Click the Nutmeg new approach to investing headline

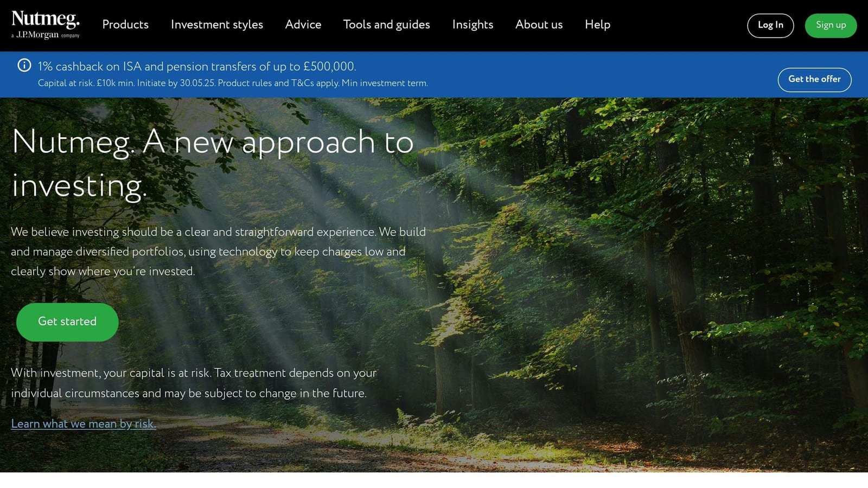coord(213,164)
